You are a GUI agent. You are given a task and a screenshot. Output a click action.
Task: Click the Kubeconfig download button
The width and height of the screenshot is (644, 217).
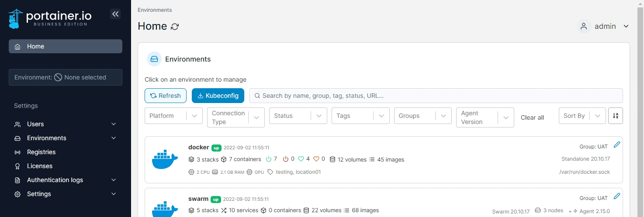[x=218, y=96]
